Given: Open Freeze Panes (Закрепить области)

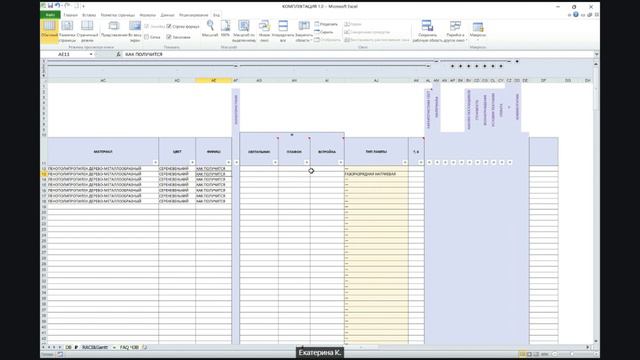Looking at the screenshot, I should (304, 31).
